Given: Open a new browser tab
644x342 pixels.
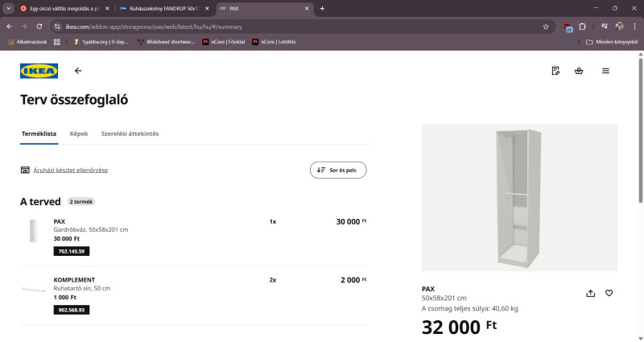Looking at the screenshot, I should (x=323, y=8).
